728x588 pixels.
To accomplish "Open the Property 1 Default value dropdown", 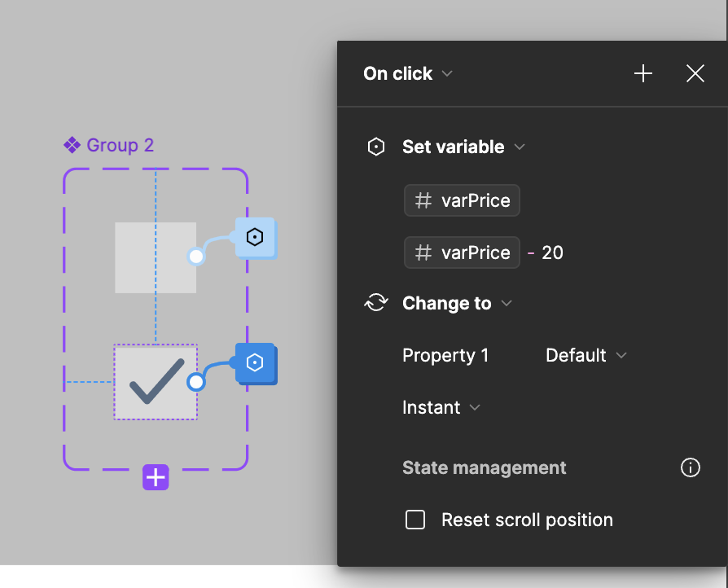I will click(586, 355).
